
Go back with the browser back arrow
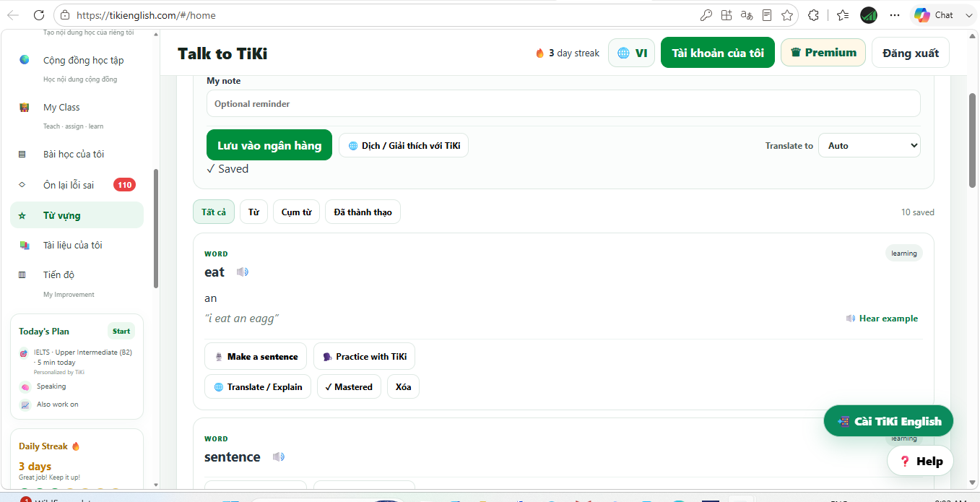[x=13, y=15]
